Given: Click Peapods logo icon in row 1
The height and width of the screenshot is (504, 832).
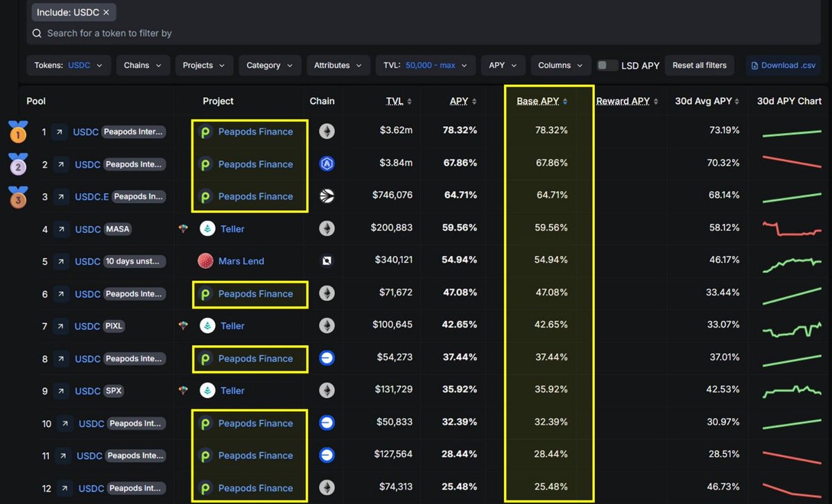Looking at the screenshot, I should (x=205, y=132).
